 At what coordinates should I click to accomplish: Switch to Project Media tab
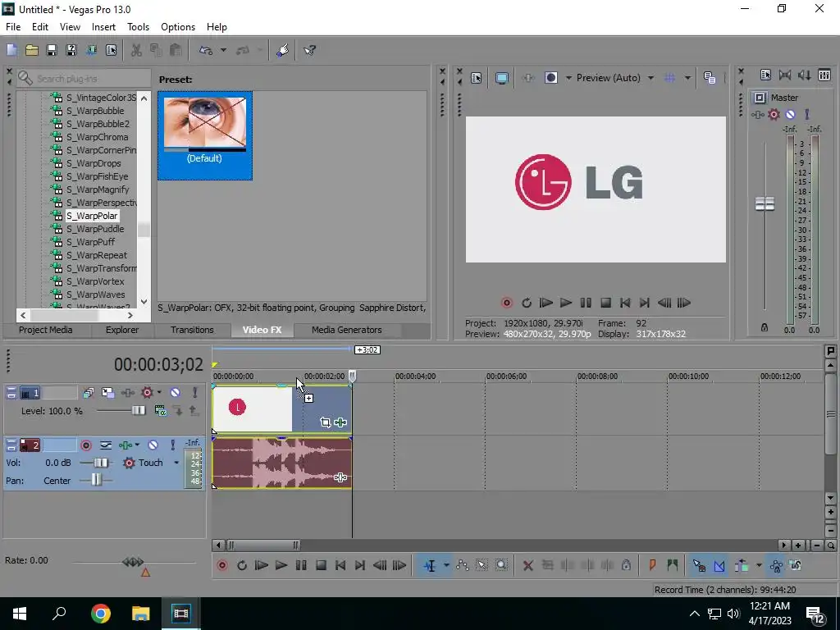point(46,330)
